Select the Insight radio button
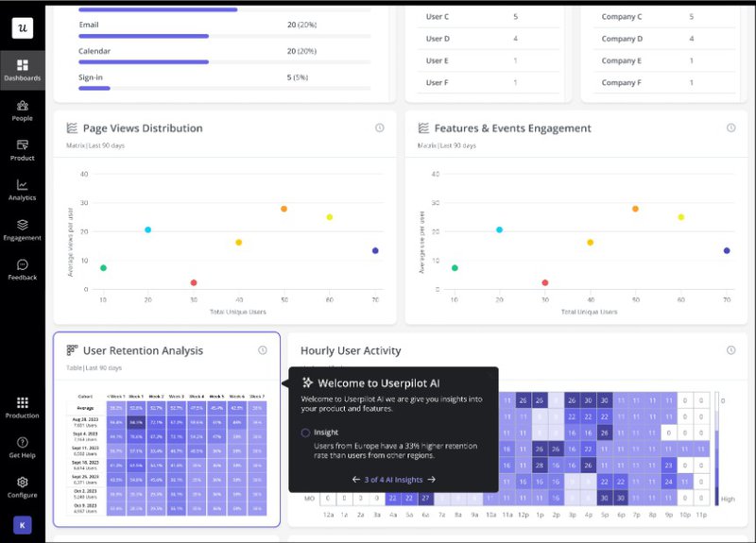The height and width of the screenshot is (543, 756). point(305,433)
